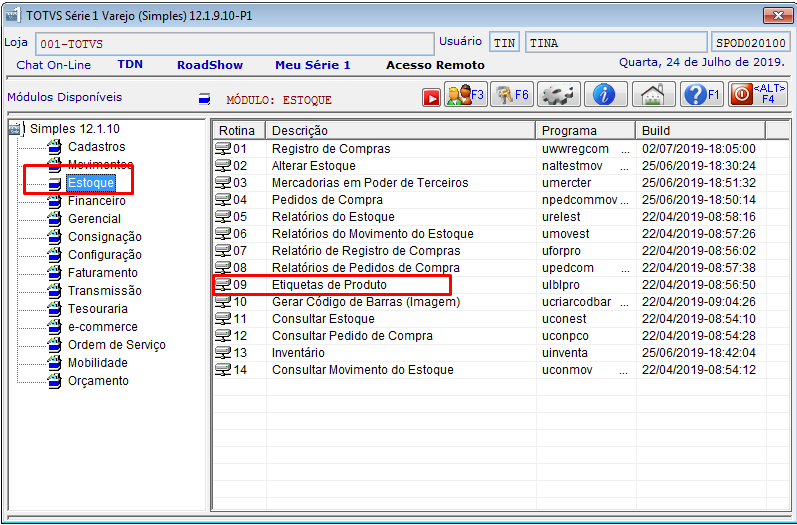
Task: Sort by the Descrição column header
Action: point(401,131)
